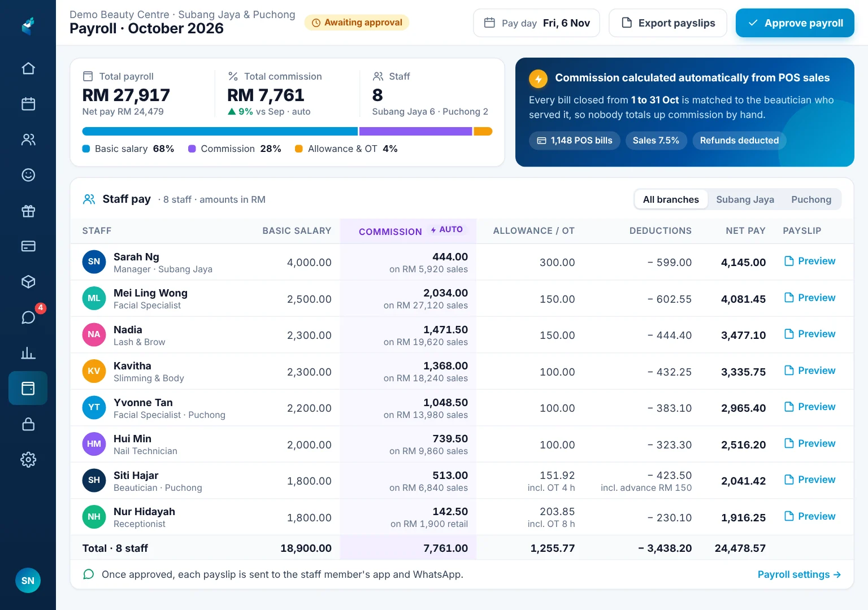Screen dimensions: 868x610
Task: Open the bar chart reports icon
Action: pos(28,353)
